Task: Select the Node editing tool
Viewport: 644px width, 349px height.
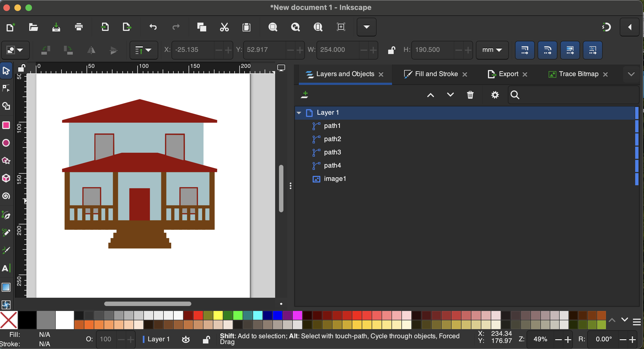Action: [x=6, y=88]
